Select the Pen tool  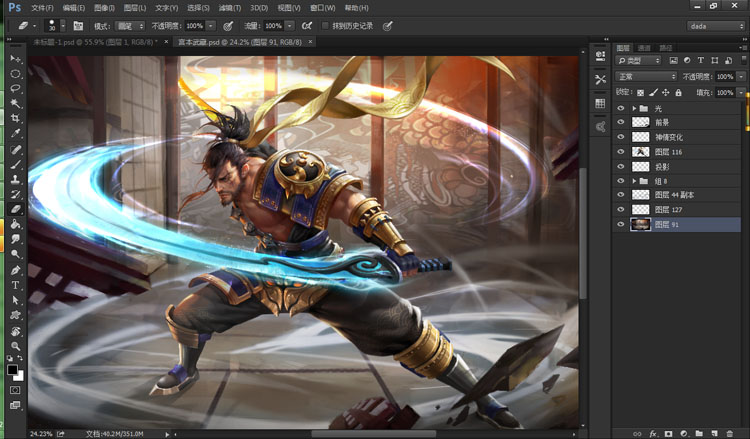click(15, 270)
